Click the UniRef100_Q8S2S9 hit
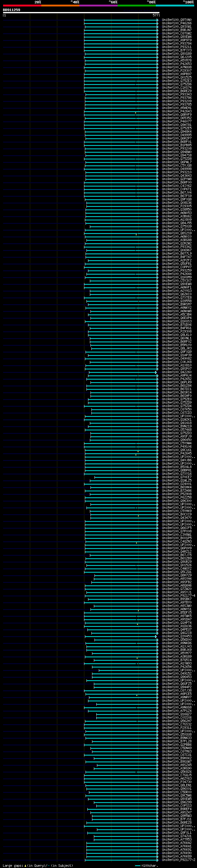197x868 pixels. click(x=177, y=233)
